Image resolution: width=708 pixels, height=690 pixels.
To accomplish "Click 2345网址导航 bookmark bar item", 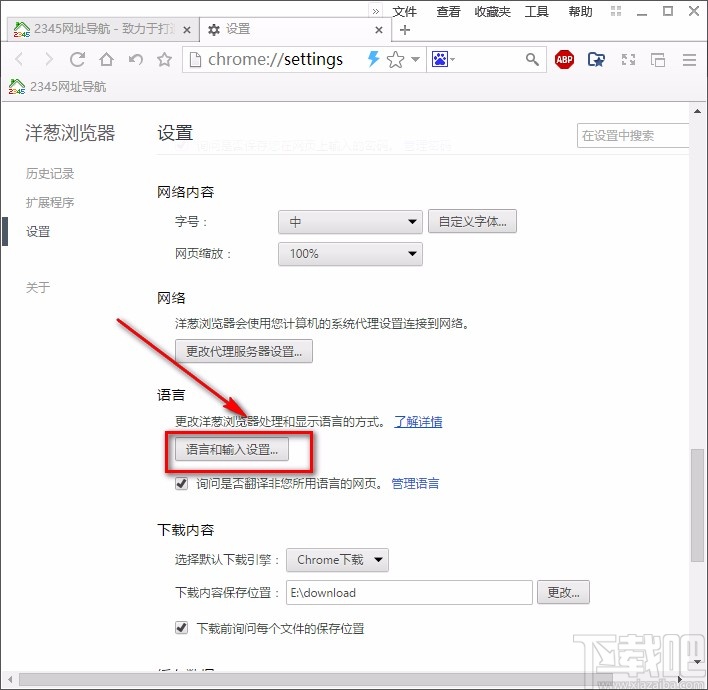I will (57, 86).
